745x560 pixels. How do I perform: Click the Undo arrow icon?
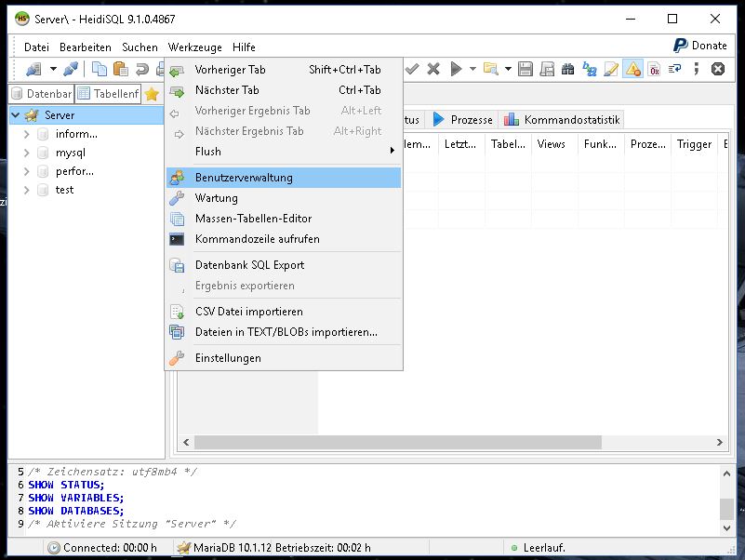point(142,70)
